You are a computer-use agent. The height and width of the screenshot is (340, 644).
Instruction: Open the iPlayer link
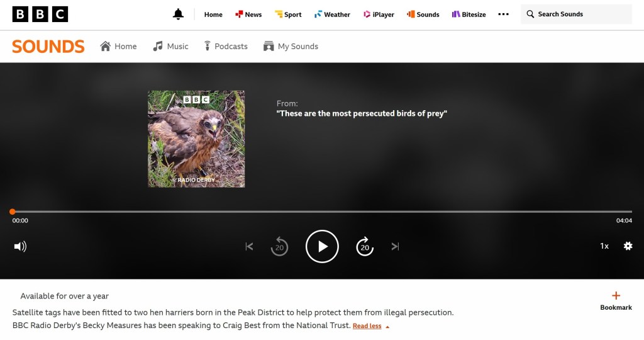pyautogui.click(x=378, y=14)
